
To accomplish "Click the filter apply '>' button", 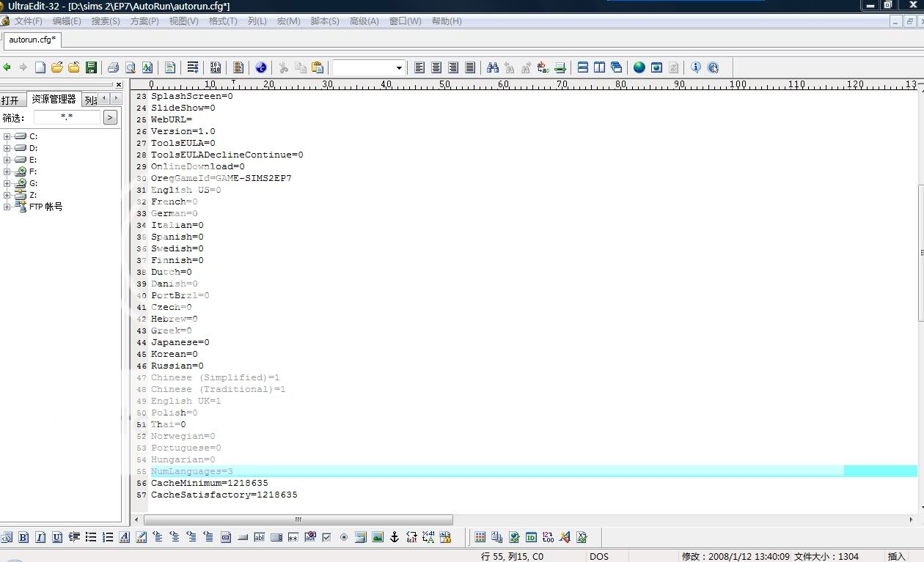I will pos(110,117).
